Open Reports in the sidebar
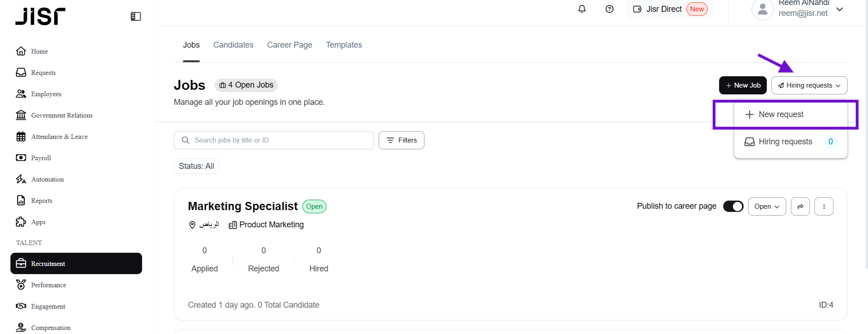Screen dimensions: 868x334 (x=42, y=201)
